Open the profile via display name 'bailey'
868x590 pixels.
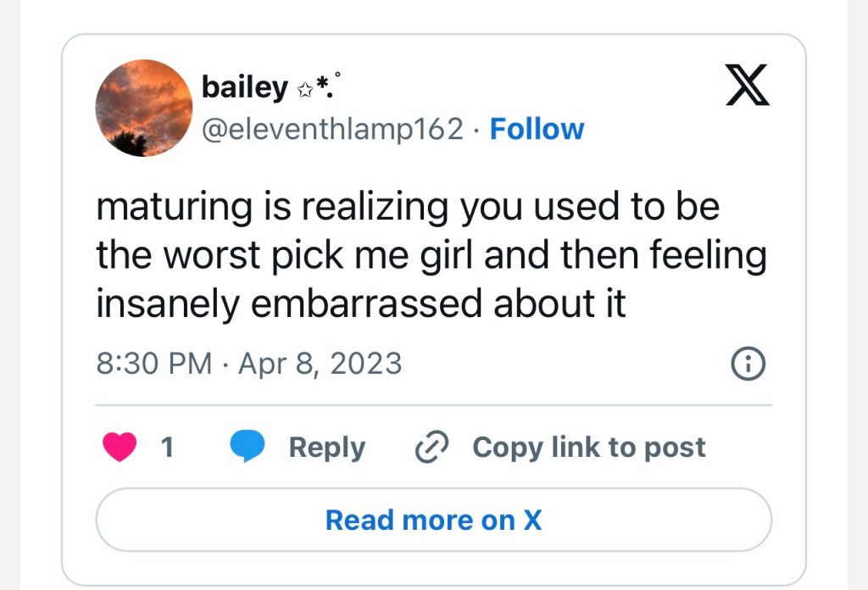tap(244, 87)
